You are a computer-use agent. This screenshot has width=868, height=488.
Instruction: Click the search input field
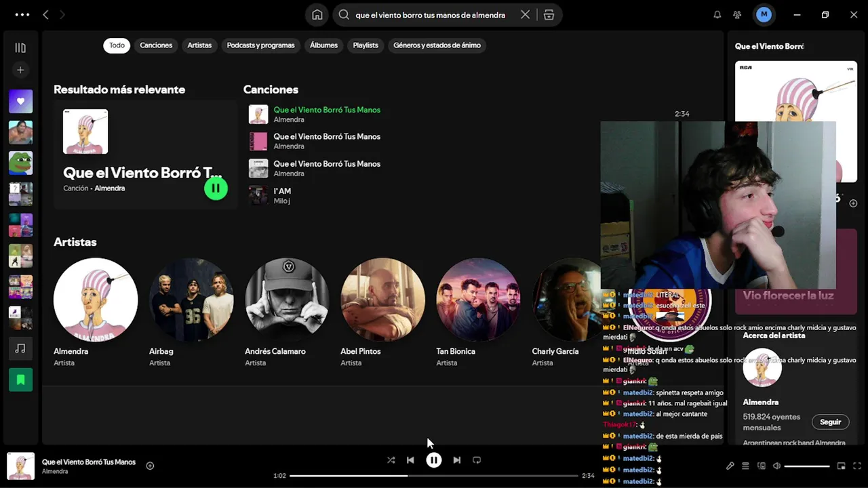[x=431, y=15]
